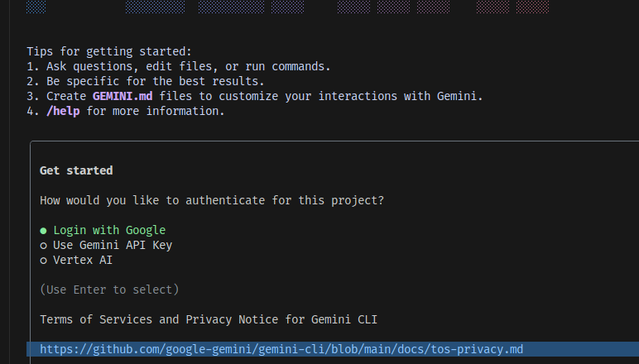Click tip 2 about being specific

coord(146,82)
